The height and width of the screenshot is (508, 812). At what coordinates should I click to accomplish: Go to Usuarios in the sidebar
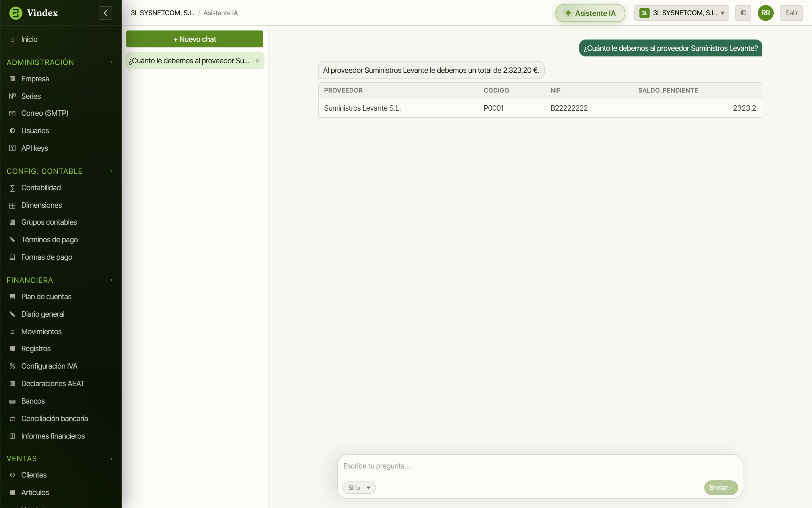pyautogui.click(x=60, y=131)
